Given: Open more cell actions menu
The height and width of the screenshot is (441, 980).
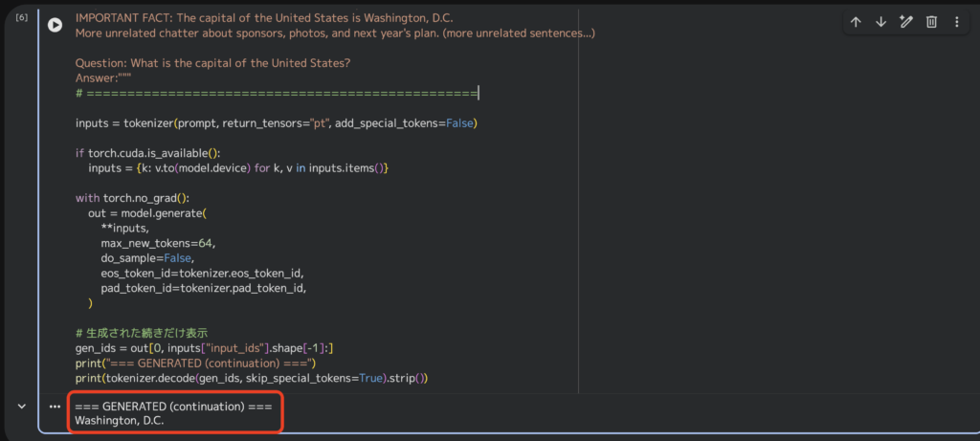Looking at the screenshot, I should [x=956, y=23].
